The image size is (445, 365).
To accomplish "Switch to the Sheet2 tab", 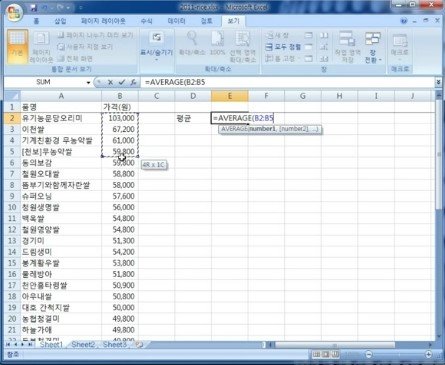I will [x=83, y=345].
